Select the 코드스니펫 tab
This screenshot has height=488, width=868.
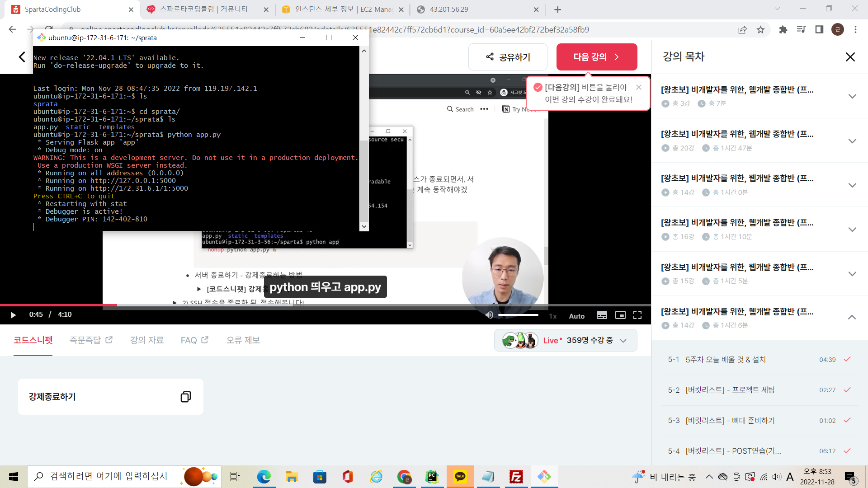[x=33, y=340]
